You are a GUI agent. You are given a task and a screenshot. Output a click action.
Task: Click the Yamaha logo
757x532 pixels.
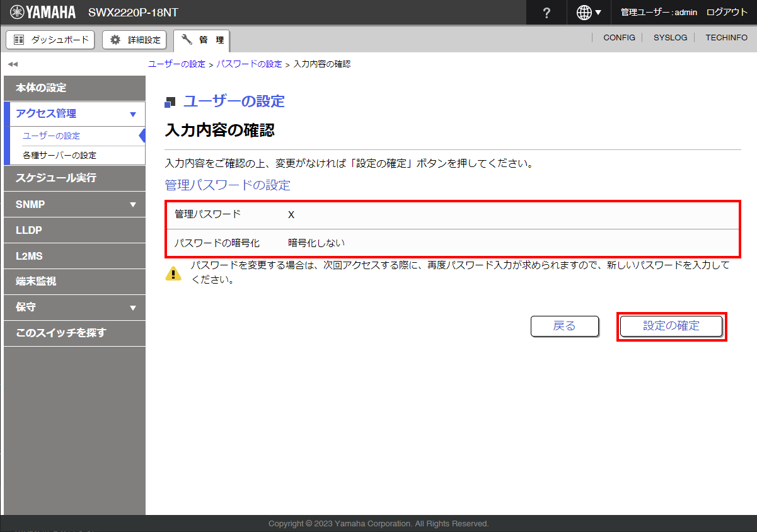click(x=43, y=12)
